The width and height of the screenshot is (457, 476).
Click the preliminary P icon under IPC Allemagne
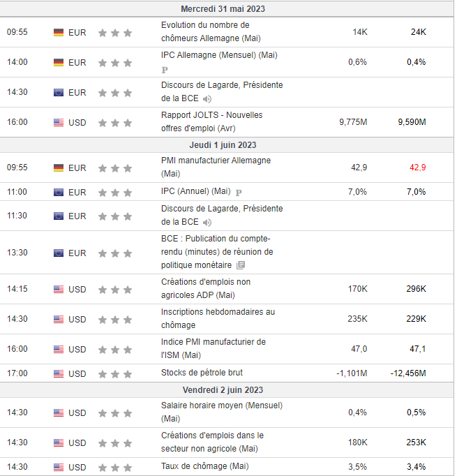tap(165, 70)
